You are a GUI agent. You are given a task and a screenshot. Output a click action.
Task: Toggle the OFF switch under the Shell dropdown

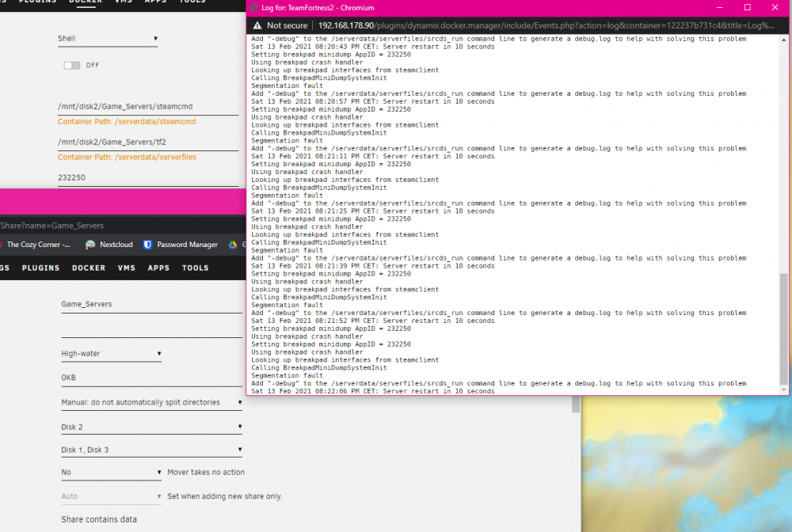72,65
